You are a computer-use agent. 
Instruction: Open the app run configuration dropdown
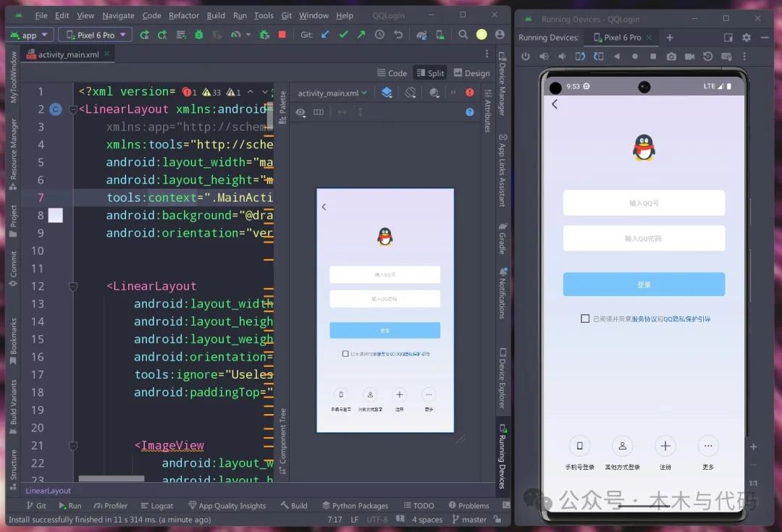(x=30, y=35)
